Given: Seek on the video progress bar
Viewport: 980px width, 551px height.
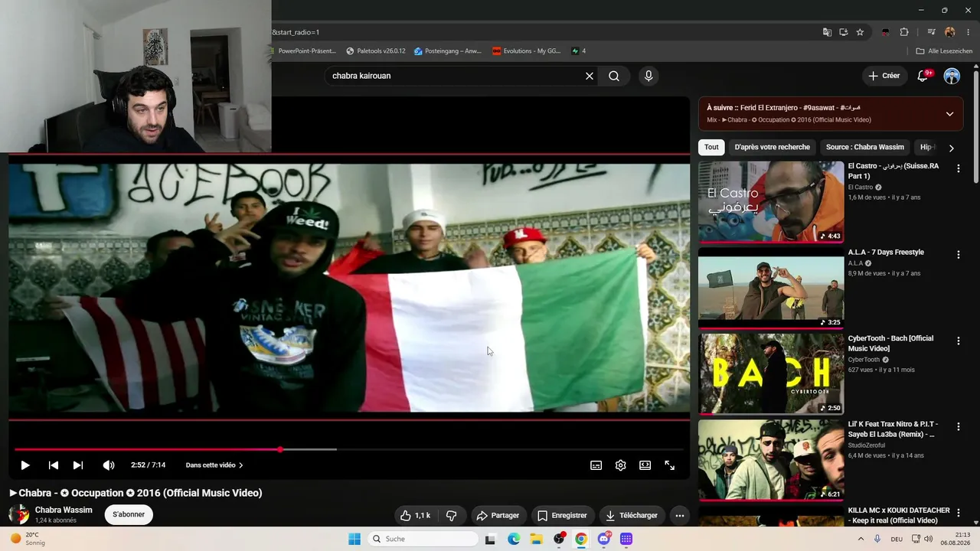Looking at the screenshot, I should point(348,449).
